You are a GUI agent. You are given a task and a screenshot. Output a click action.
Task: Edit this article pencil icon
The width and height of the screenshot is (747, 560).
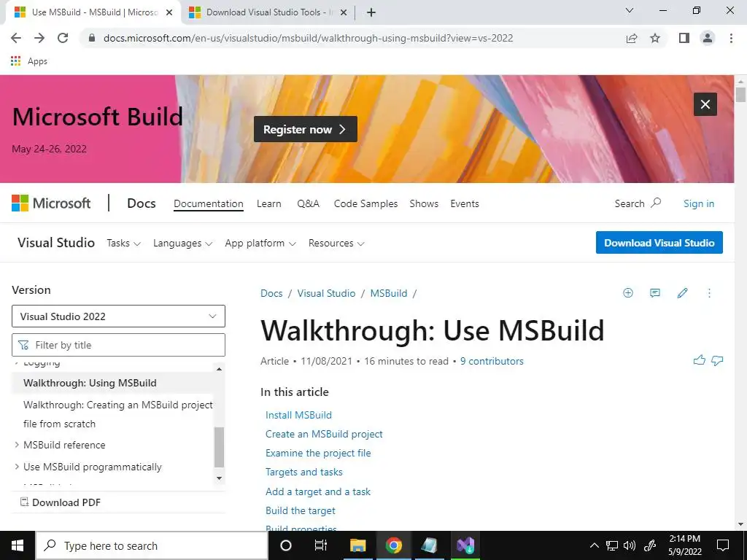tap(682, 293)
